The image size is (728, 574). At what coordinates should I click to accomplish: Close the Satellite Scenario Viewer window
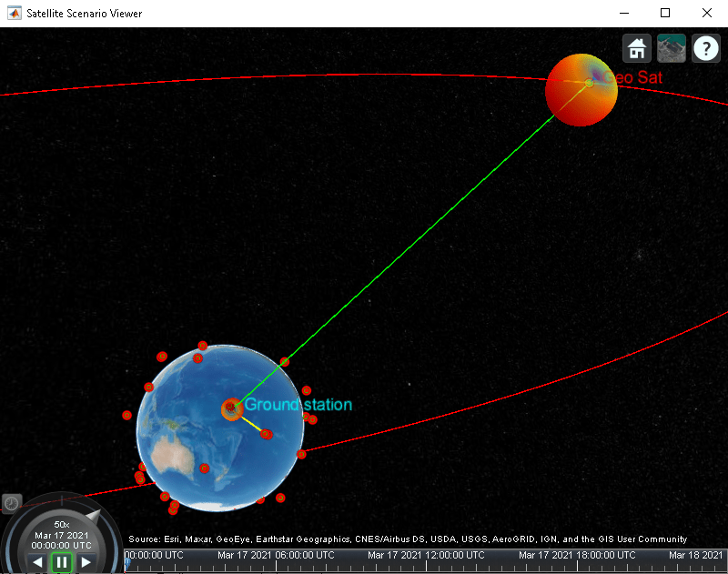[707, 13]
